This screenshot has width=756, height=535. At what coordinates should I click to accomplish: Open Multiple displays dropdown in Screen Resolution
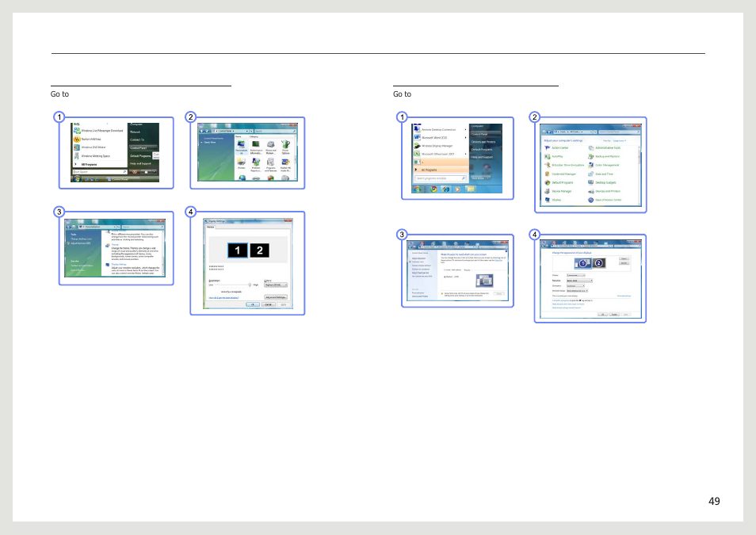coord(577,291)
